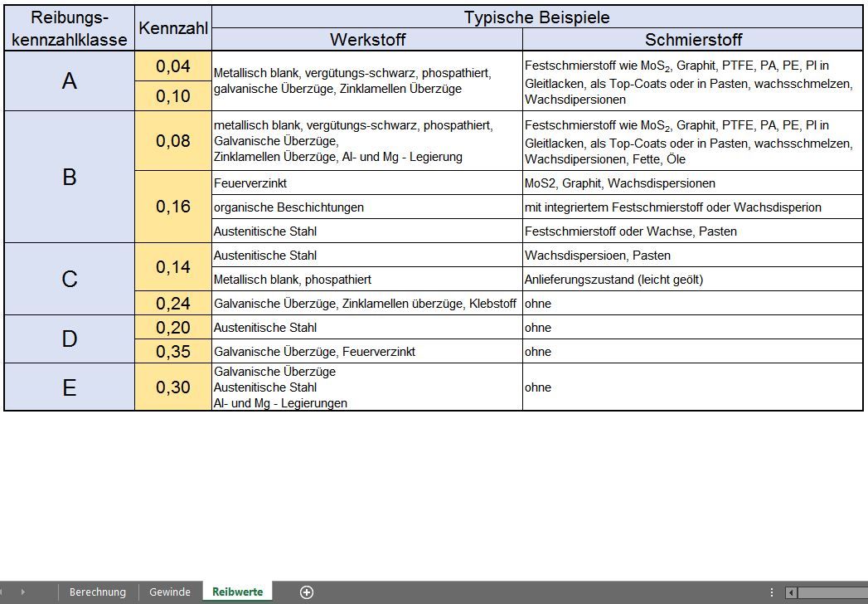Click the three-dot tab bar resize handle
Image resolution: width=868 pixels, height=604 pixels.
coord(772,592)
